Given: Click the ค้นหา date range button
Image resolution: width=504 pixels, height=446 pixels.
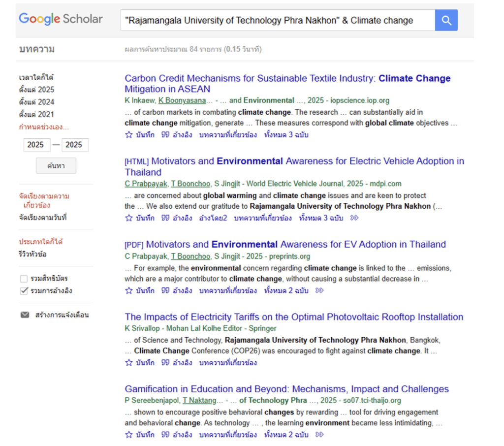Looking at the screenshot, I should tap(56, 166).
